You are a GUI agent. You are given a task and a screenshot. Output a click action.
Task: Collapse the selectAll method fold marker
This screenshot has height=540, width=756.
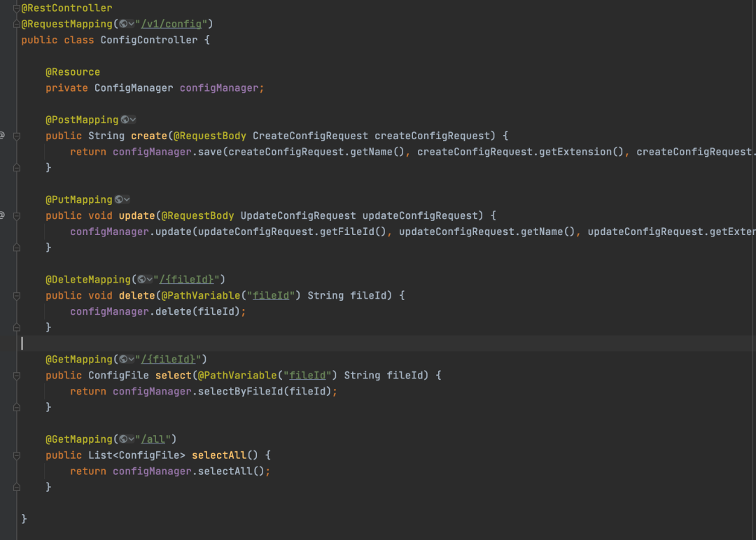coord(16,456)
